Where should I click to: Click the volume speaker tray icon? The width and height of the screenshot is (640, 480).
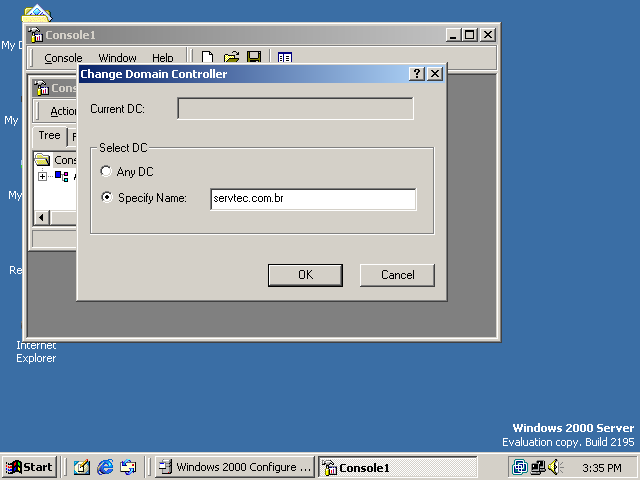click(x=555, y=467)
